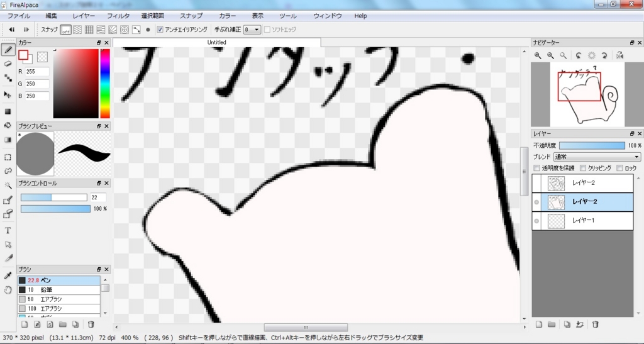The height and width of the screenshot is (344, 644).
Task: Click the foreground color swatch
Action: click(23, 55)
